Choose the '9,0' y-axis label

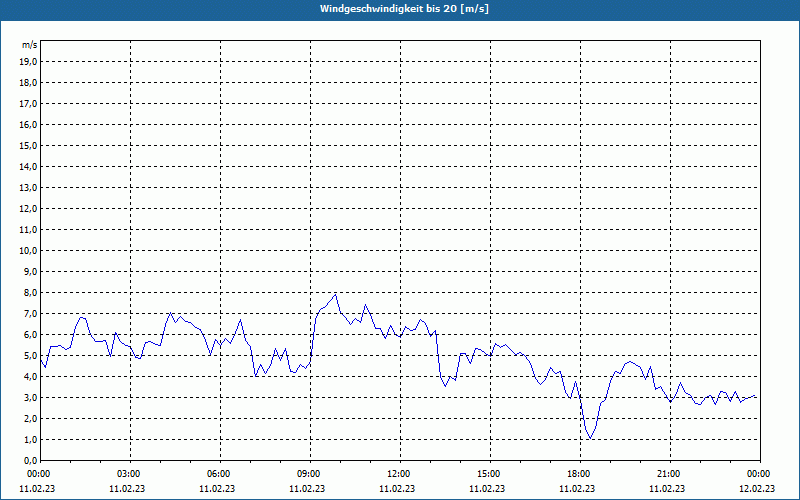[x=31, y=271]
